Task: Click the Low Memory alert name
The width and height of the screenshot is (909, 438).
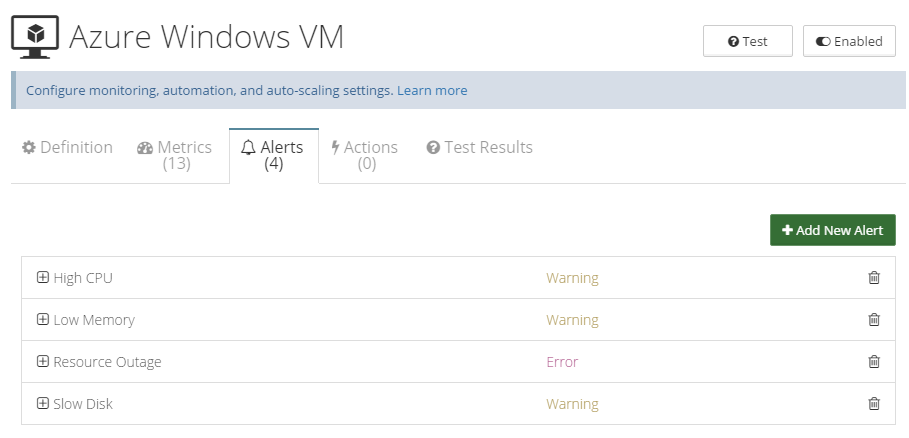Action: point(94,320)
